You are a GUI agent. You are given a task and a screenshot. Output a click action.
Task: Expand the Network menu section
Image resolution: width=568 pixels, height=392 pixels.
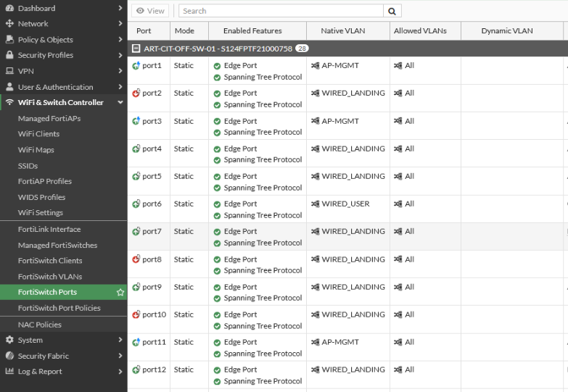120,24
